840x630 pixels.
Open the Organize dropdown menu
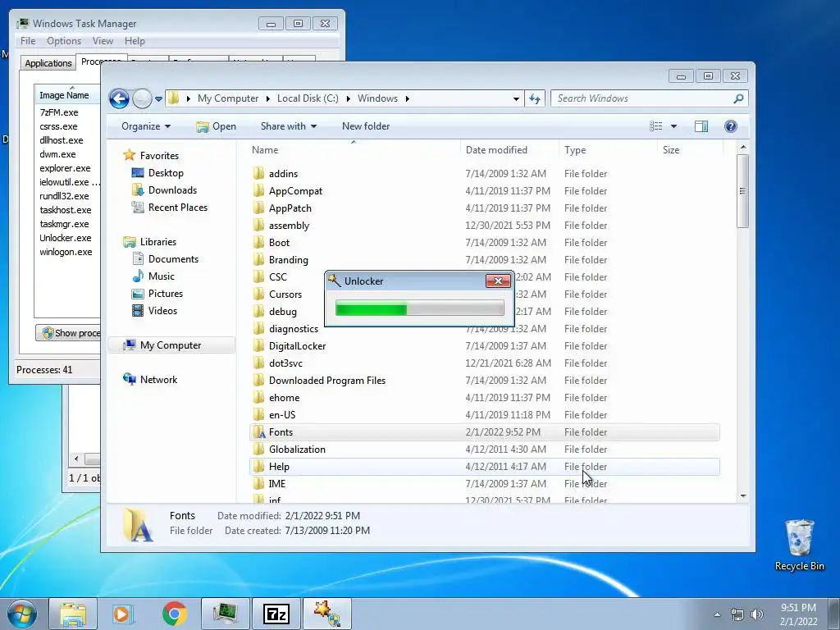pyautogui.click(x=146, y=126)
